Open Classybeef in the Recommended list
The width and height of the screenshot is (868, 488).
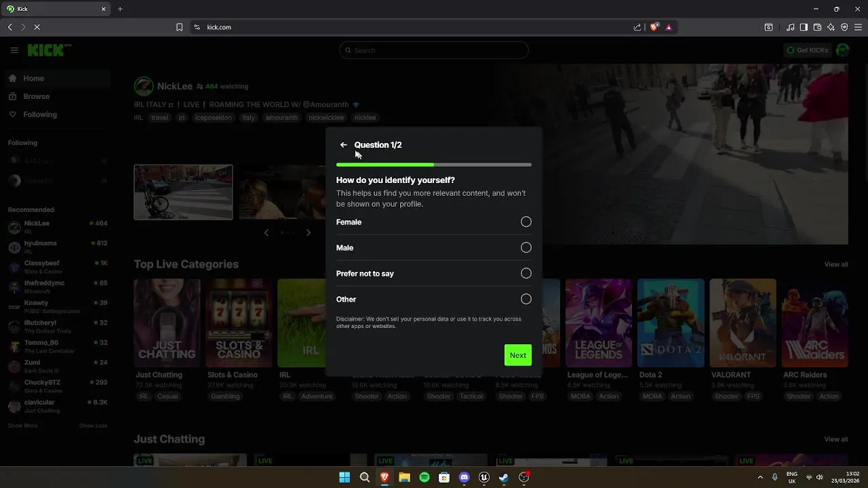click(58, 266)
